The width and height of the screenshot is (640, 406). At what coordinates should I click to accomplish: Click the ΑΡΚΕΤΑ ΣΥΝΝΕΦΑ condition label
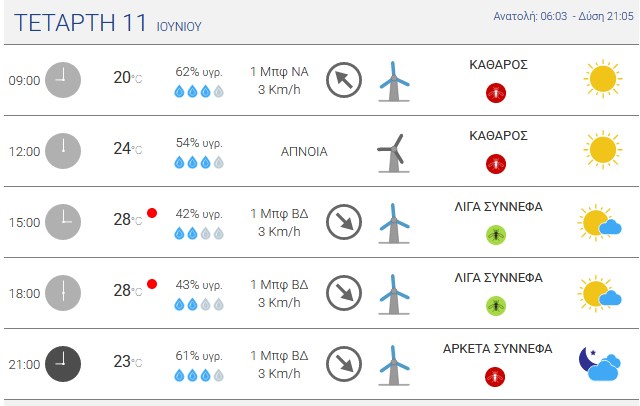tap(498, 349)
